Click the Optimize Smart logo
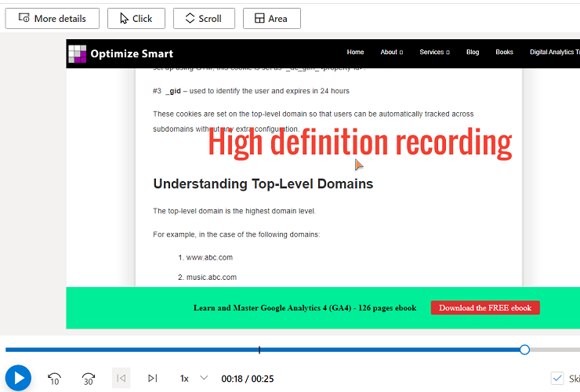580x392 pixels. pos(78,54)
